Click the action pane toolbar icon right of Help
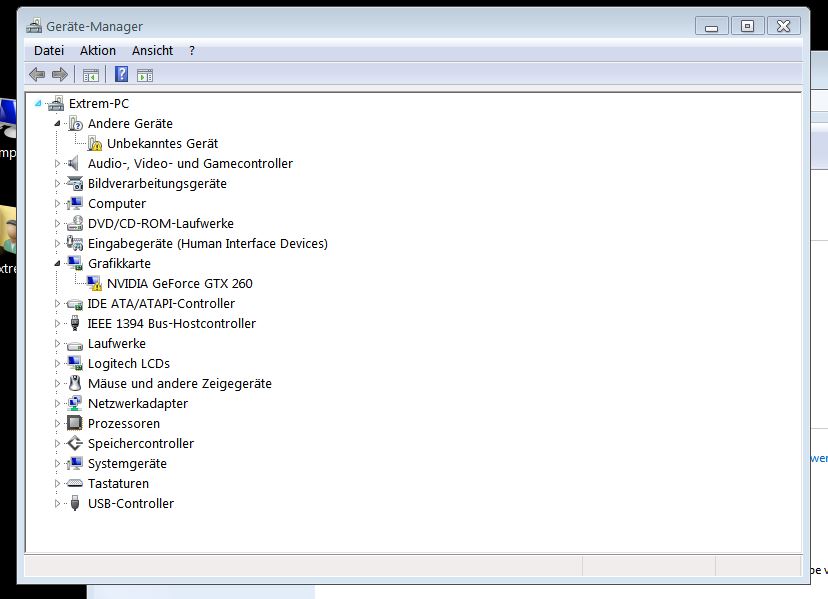This screenshot has height=599, width=828. click(145, 75)
